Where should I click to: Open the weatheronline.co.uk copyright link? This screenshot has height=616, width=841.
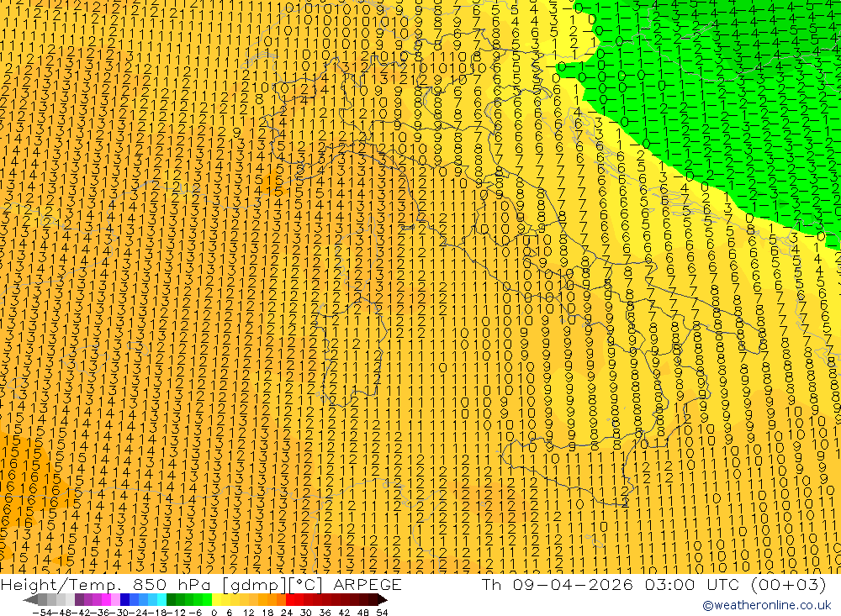point(767,605)
